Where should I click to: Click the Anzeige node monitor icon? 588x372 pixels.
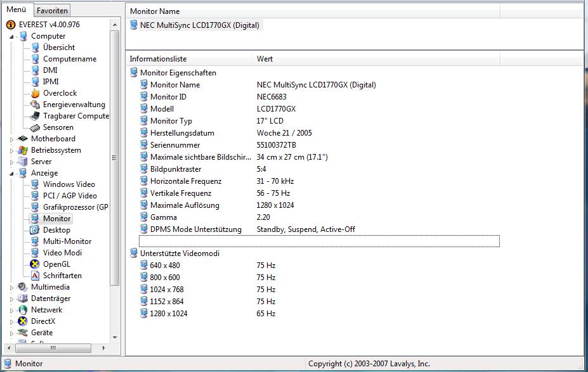(x=23, y=173)
